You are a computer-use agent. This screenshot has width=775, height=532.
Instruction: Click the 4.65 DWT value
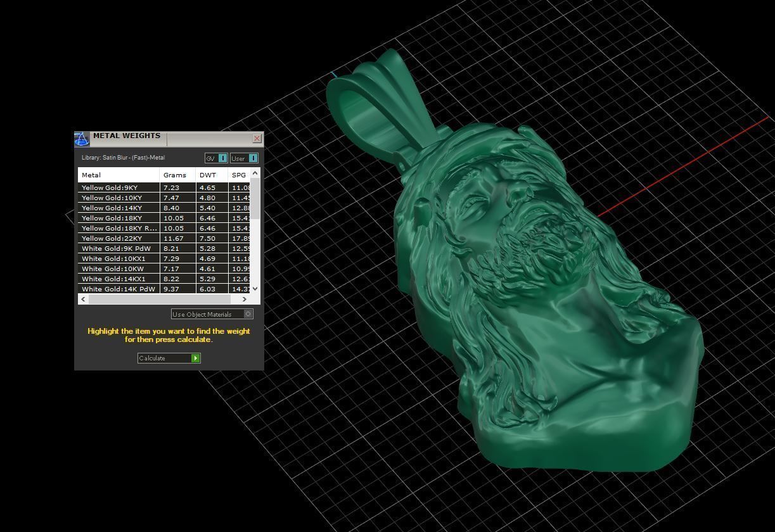(x=207, y=187)
